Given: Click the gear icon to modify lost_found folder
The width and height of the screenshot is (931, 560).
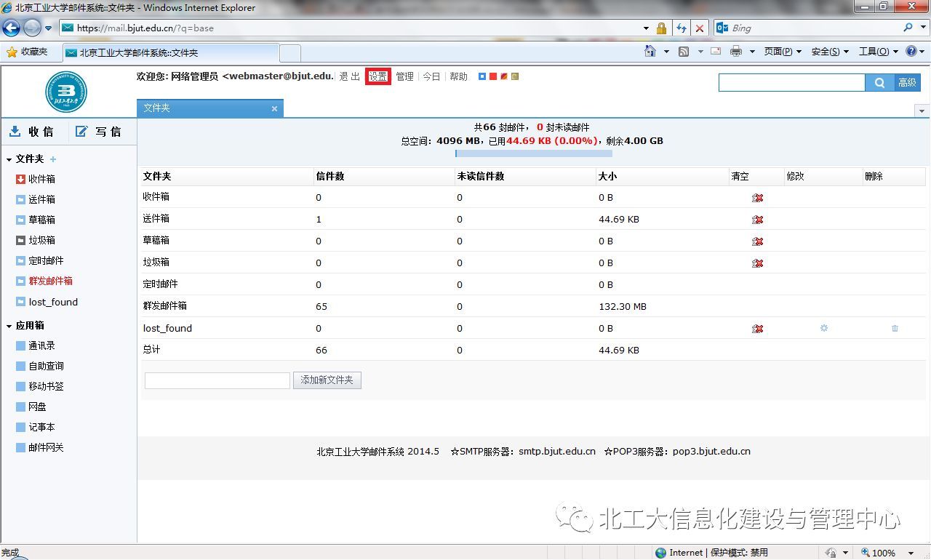Looking at the screenshot, I should 823,328.
